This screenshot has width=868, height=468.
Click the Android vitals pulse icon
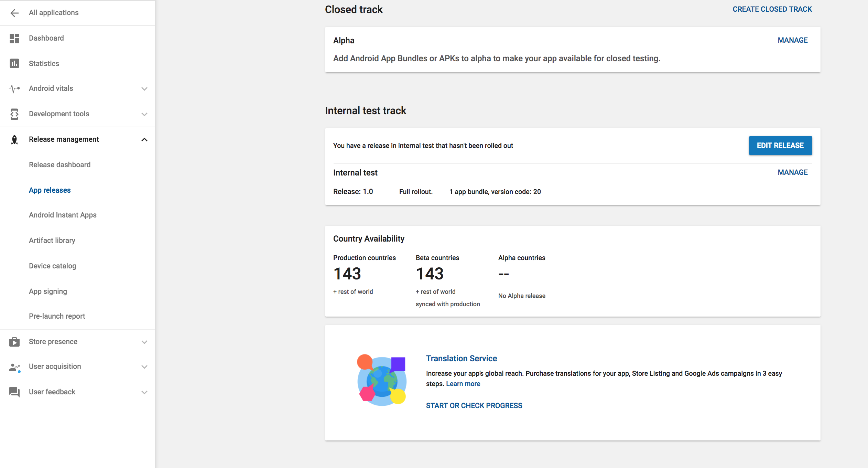click(14, 89)
